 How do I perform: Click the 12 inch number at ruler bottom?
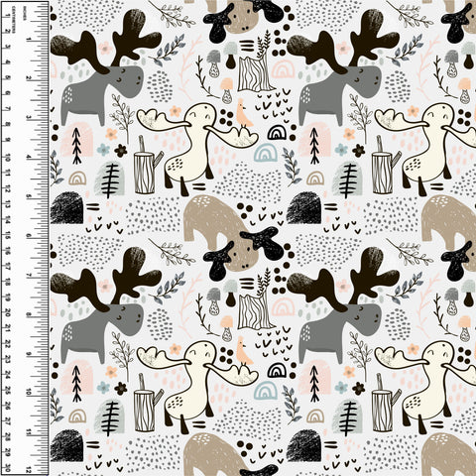(x=29, y=469)
